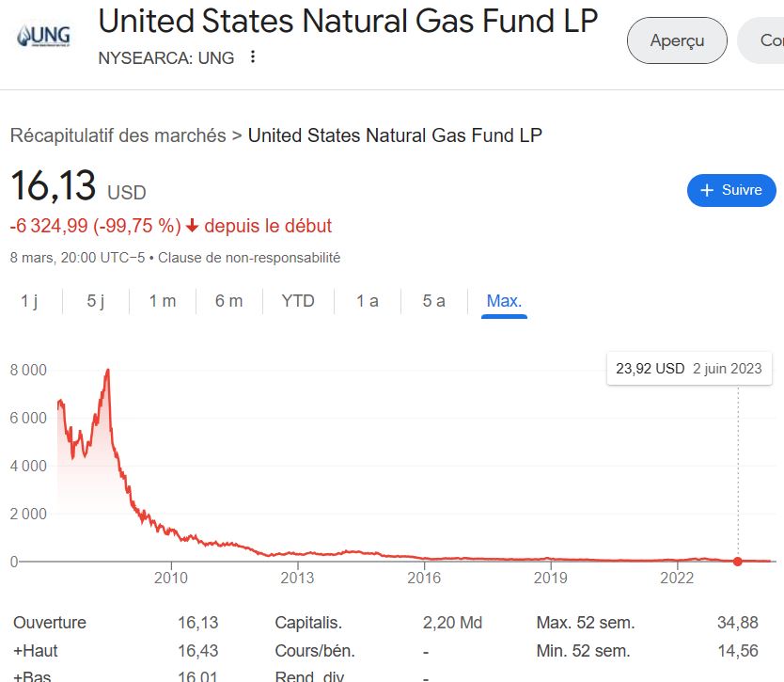Open the Clause de non-responsabilité link
This screenshot has height=682, width=784.
pyautogui.click(x=249, y=257)
